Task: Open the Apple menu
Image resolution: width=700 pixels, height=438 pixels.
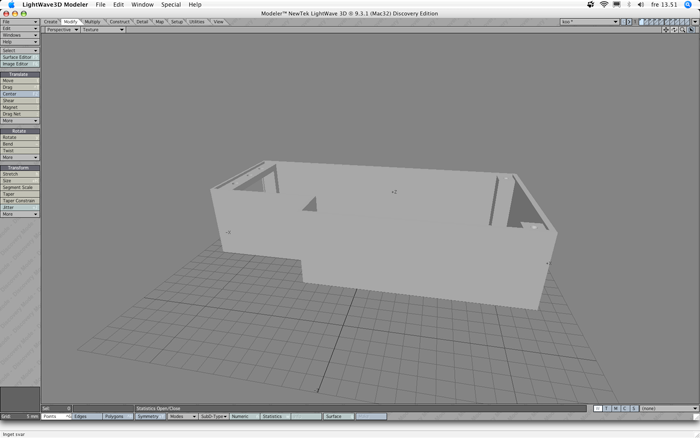Action: tap(11, 4)
